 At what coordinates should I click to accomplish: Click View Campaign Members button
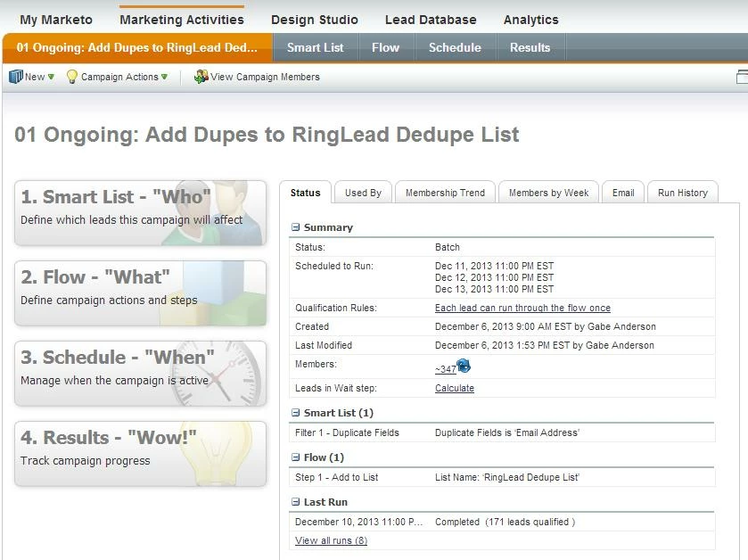pos(257,77)
